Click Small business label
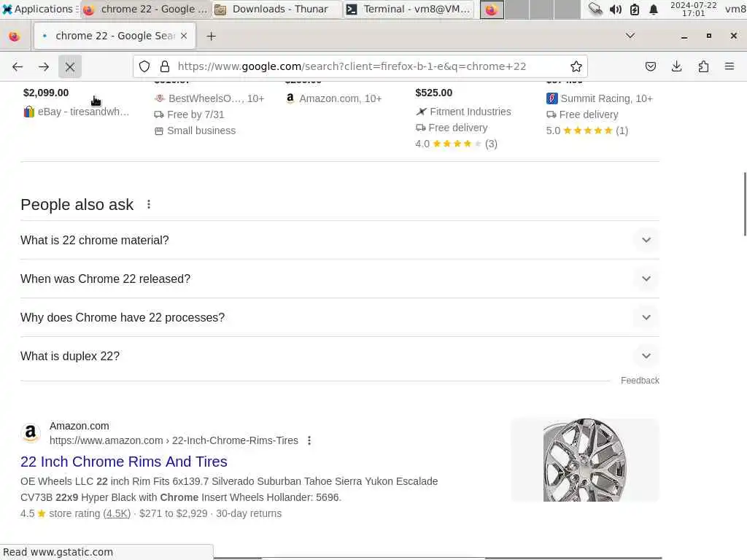 (x=196, y=131)
